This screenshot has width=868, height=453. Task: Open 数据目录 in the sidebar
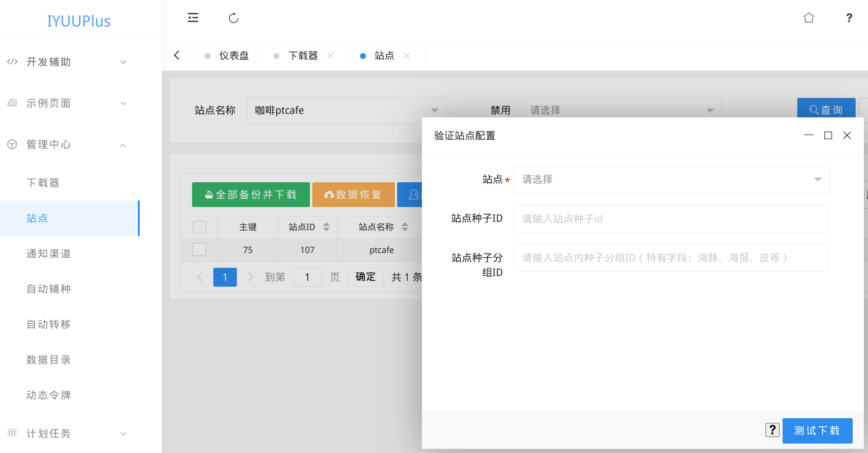pos(70,360)
